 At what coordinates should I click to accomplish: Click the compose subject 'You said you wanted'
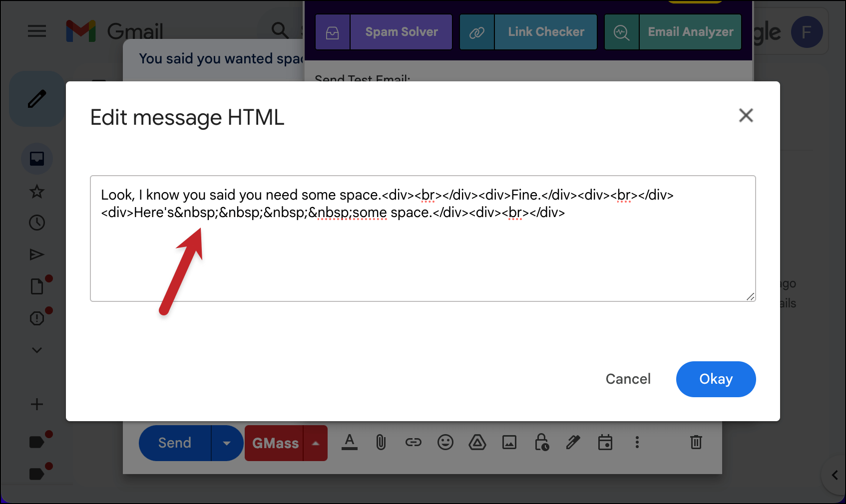(206, 59)
